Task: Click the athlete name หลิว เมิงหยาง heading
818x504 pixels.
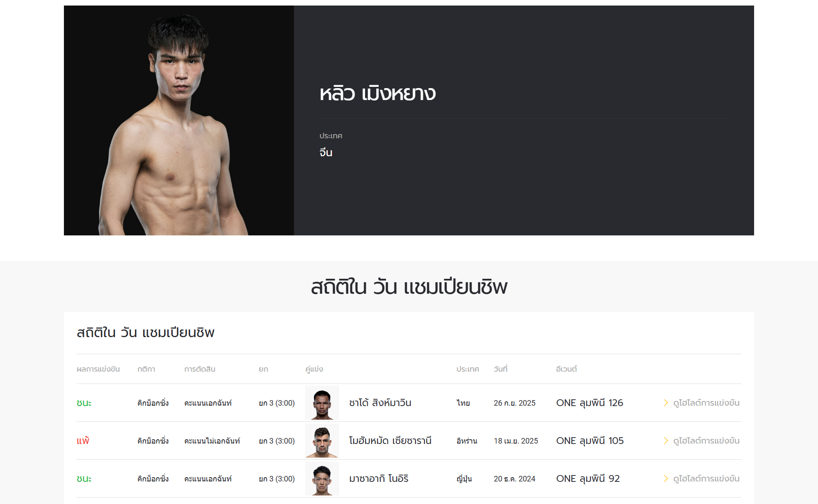Action: point(377,93)
